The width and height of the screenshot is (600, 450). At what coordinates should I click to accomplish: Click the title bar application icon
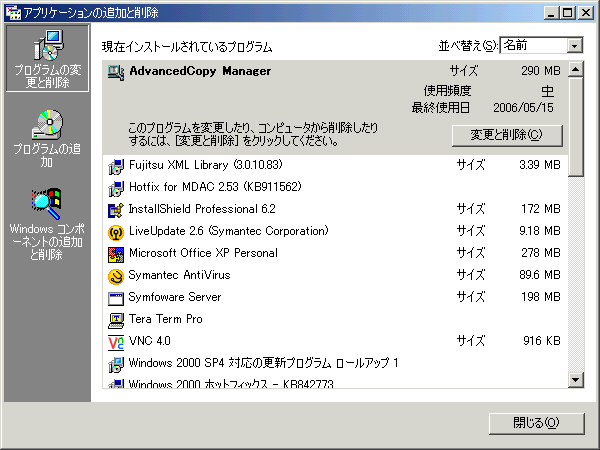coord(13,13)
